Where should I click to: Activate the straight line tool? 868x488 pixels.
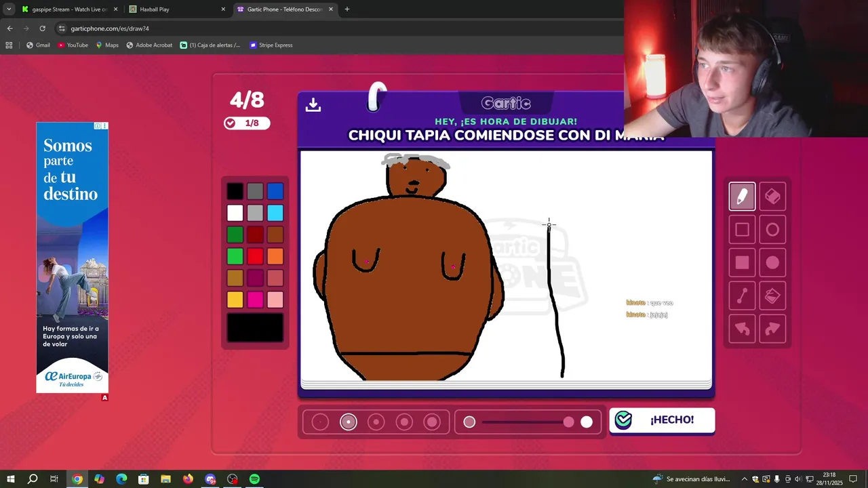tap(742, 296)
